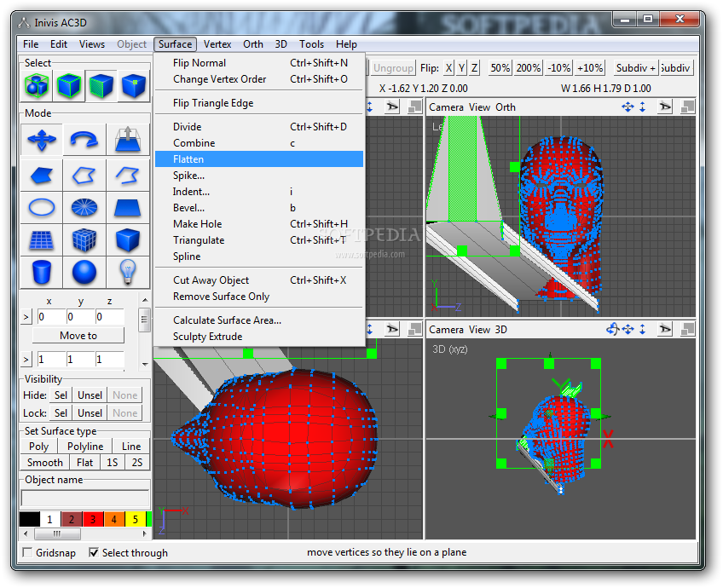Maximize the 3D view pane

click(687, 329)
